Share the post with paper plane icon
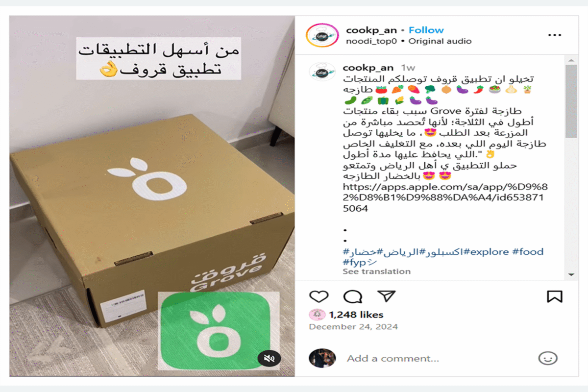The image size is (588, 392). point(386,296)
